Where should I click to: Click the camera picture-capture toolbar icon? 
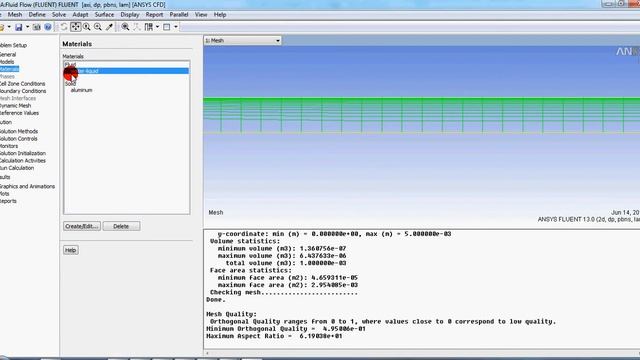(37, 27)
